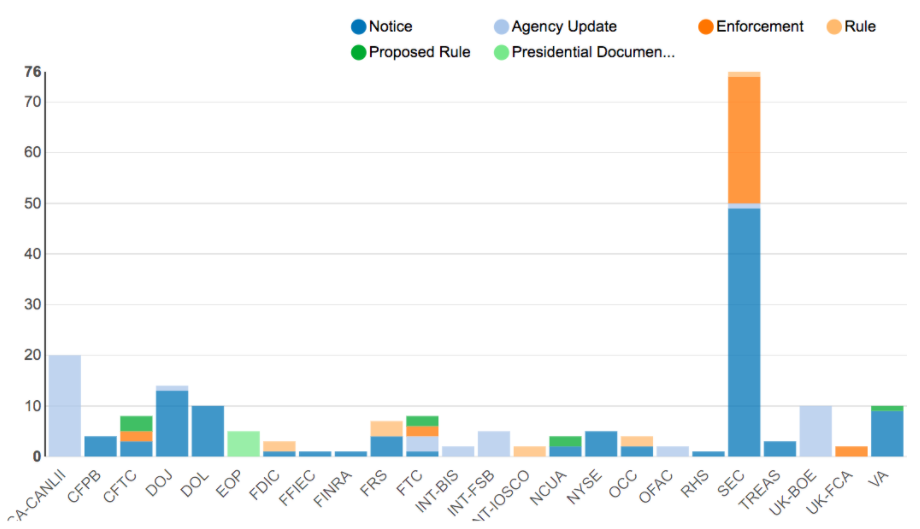Toggle the Enforcement legend dot

pos(706,27)
